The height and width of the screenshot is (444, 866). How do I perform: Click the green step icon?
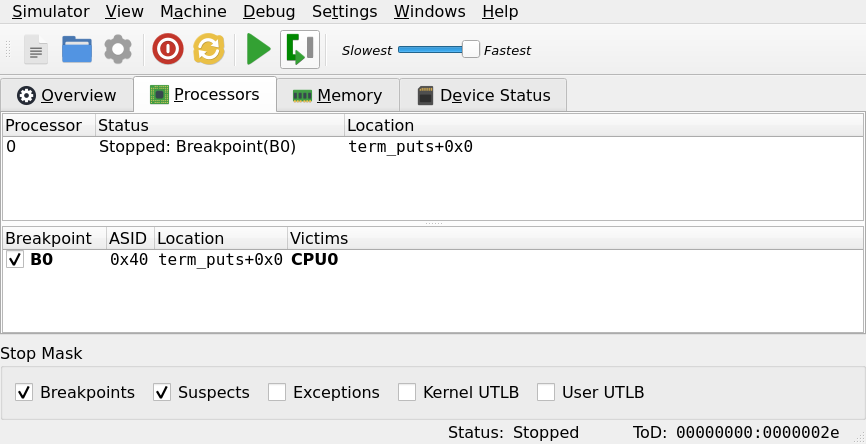(300, 50)
